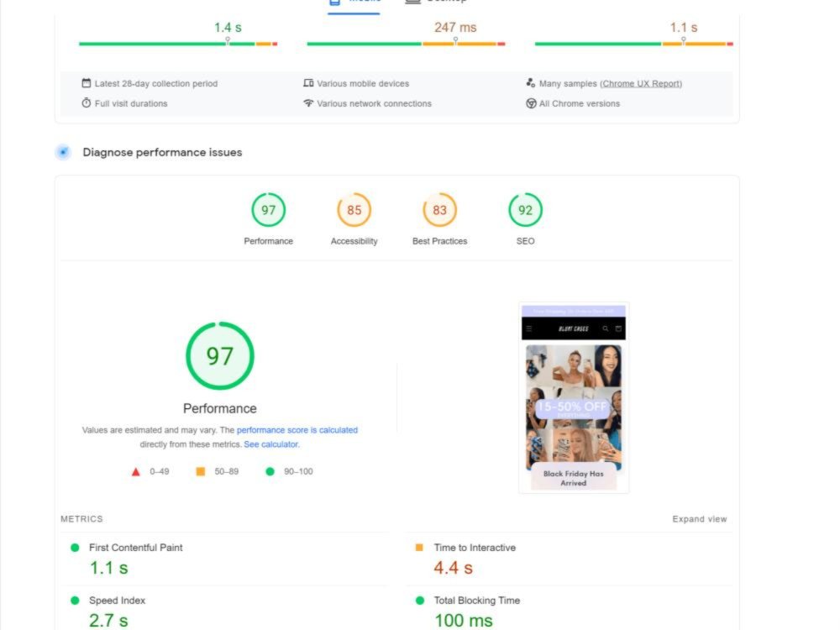
Task: Select the 92 SEO score gauge
Action: tap(526, 210)
